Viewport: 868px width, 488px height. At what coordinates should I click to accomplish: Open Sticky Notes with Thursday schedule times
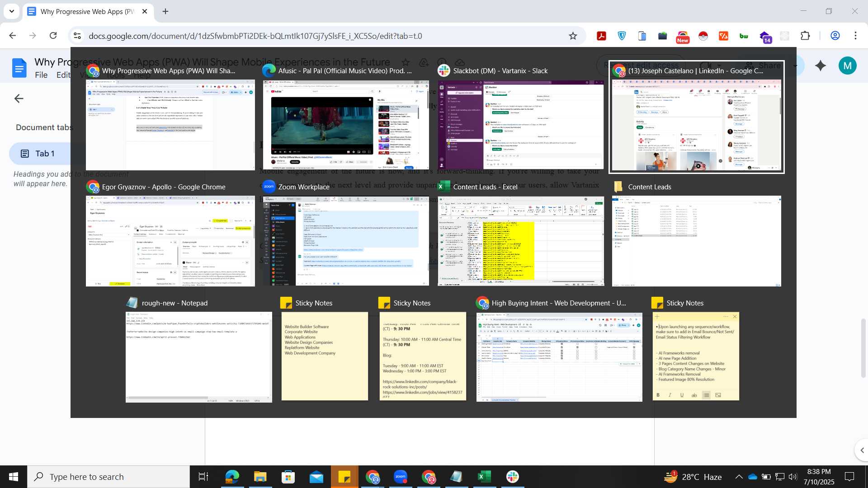(x=423, y=356)
